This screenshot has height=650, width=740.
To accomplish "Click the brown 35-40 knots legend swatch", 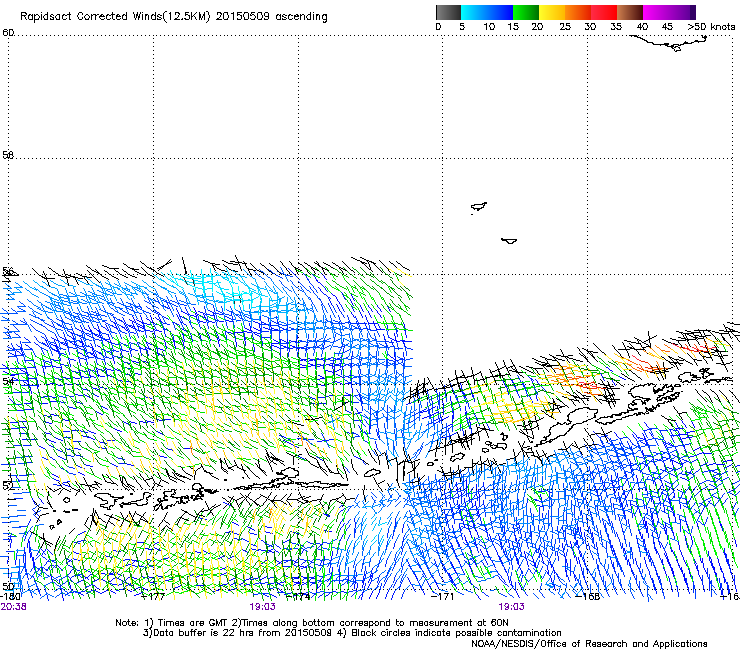I will point(630,12).
